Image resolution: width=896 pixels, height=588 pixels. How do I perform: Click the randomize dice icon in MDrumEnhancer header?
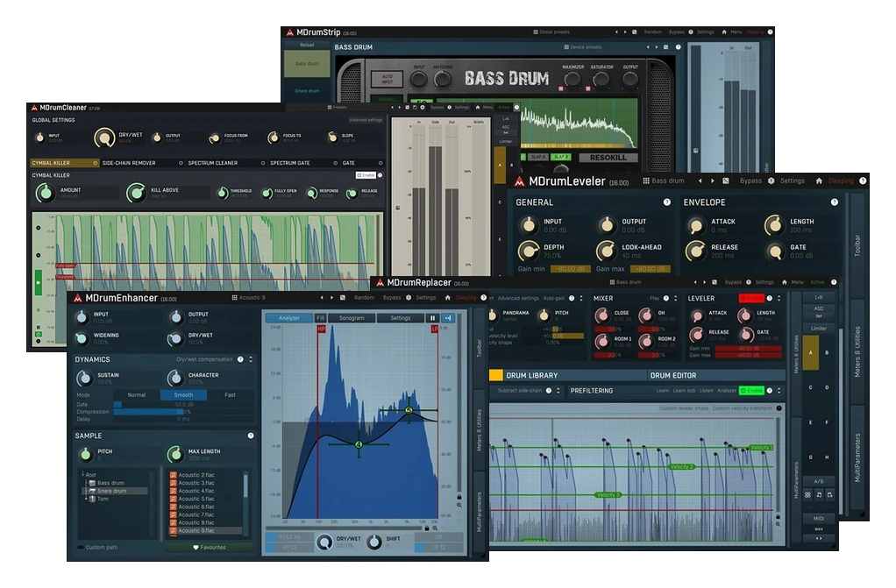point(342,298)
